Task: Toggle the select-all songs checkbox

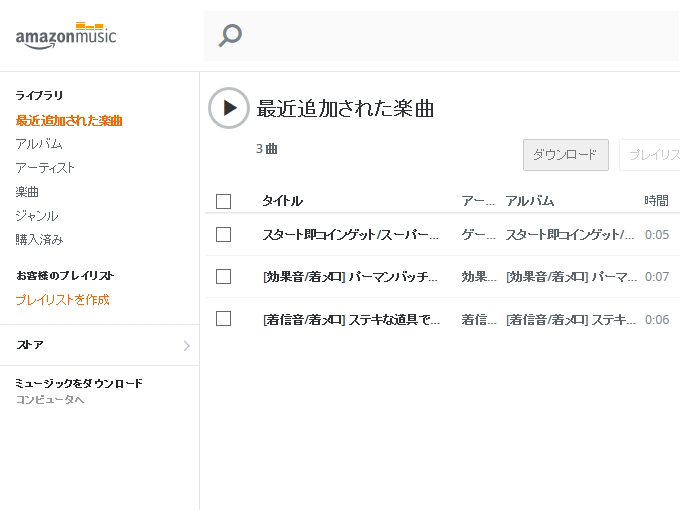Action: click(x=223, y=201)
